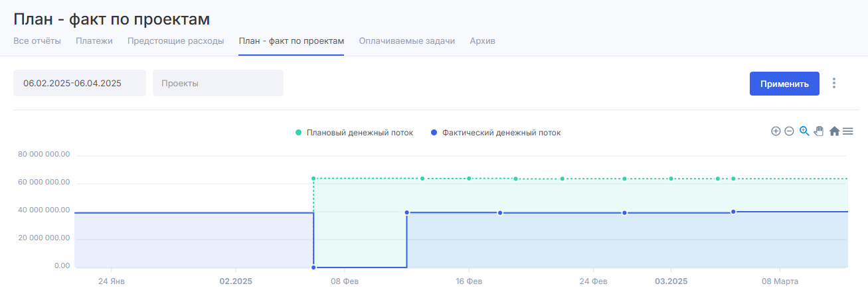Click the chart zoom out minus icon

coord(789,131)
